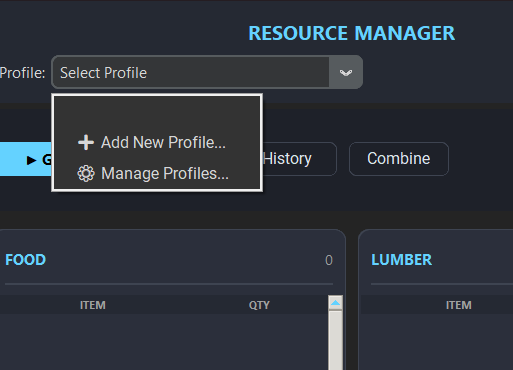Viewport: 513px width, 370px height.
Task: Click the Profile: label
Action: pyautogui.click(x=22, y=73)
